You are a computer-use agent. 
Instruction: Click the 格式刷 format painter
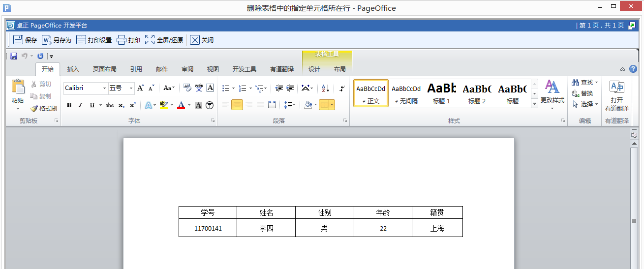[44, 109]
